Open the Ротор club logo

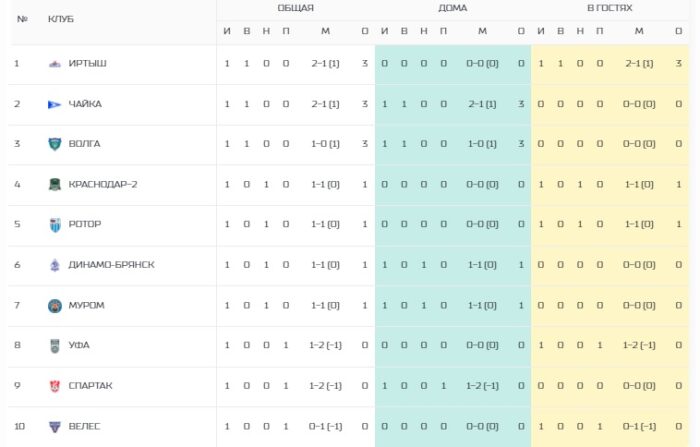54,225
